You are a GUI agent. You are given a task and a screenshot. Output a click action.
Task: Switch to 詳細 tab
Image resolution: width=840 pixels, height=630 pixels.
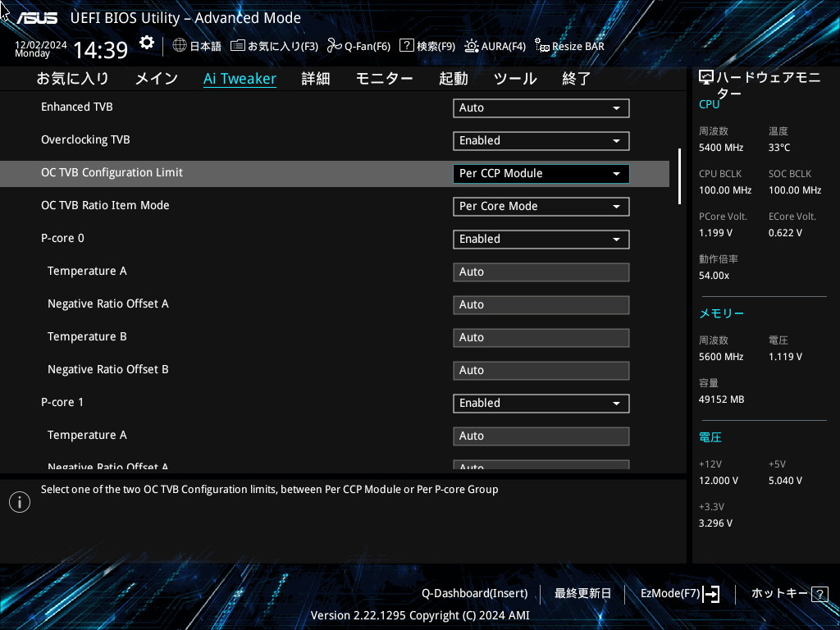pyautogui.click(x=316, y=79)
